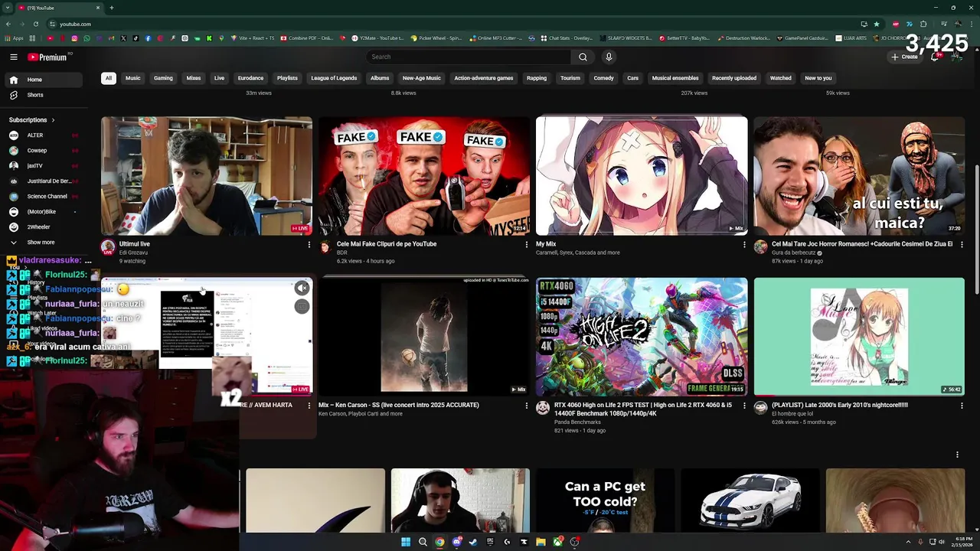The height and width of the screenshot is (551, 980).
Task: Click Panda Benchmarks channel avatar
Action: point(543,408)
